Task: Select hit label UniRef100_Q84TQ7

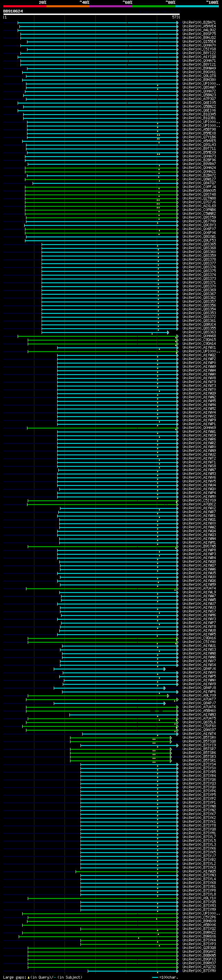Action: pyautogui.click(x=199, y=183)
